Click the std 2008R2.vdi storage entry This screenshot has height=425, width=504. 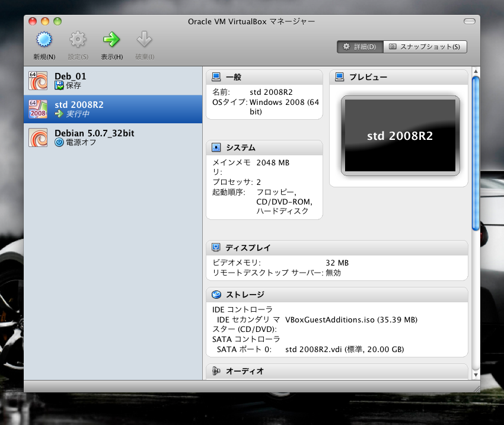(x=344, y=350)
